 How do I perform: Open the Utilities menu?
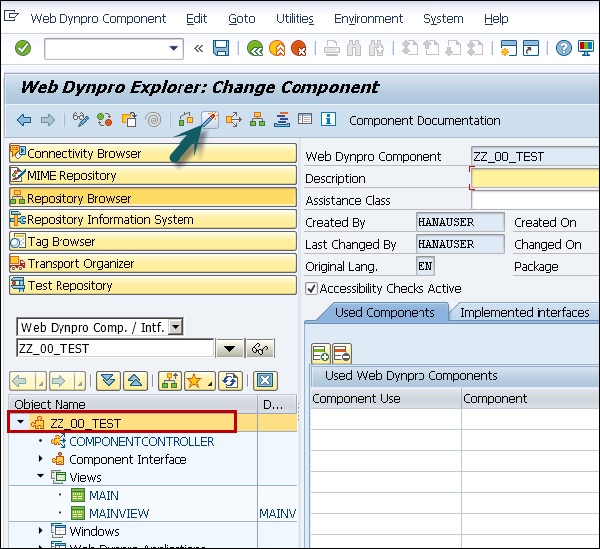[x=294, y=18]
